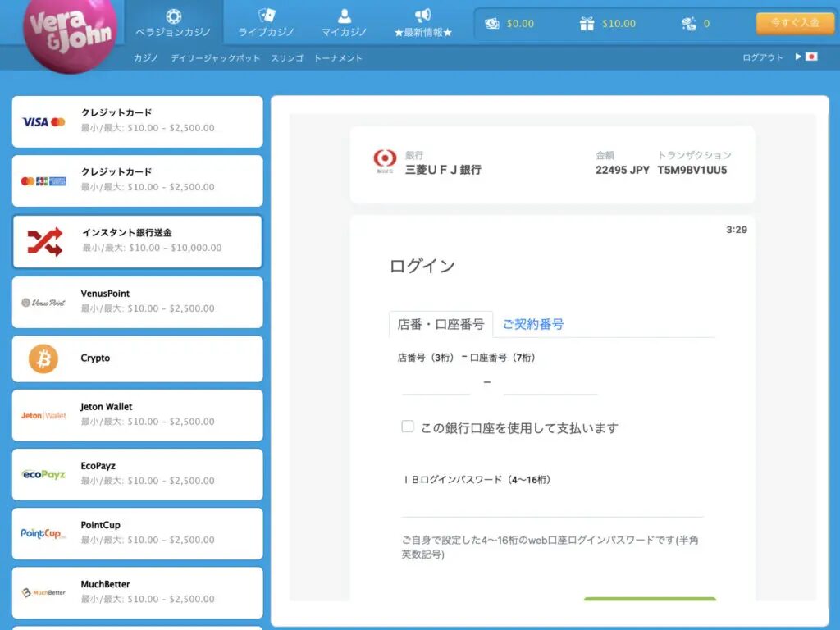Click the ライブカジノ nav label
This screenshot has width=840, height=630.
tap(267, 32)
